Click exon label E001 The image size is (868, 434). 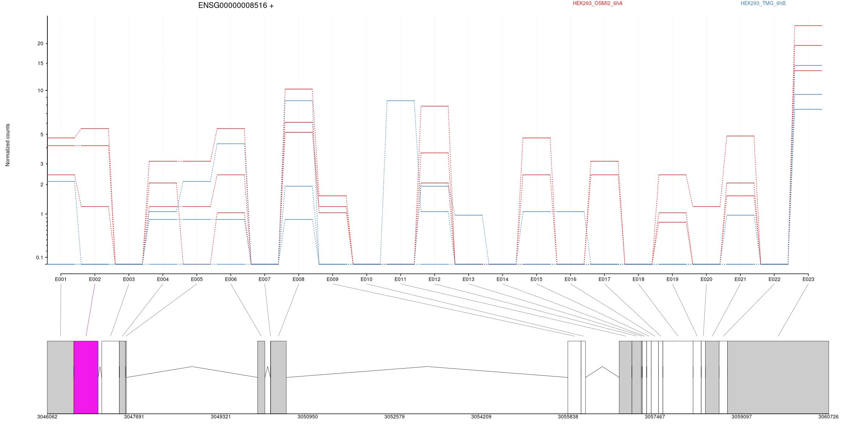61,279
